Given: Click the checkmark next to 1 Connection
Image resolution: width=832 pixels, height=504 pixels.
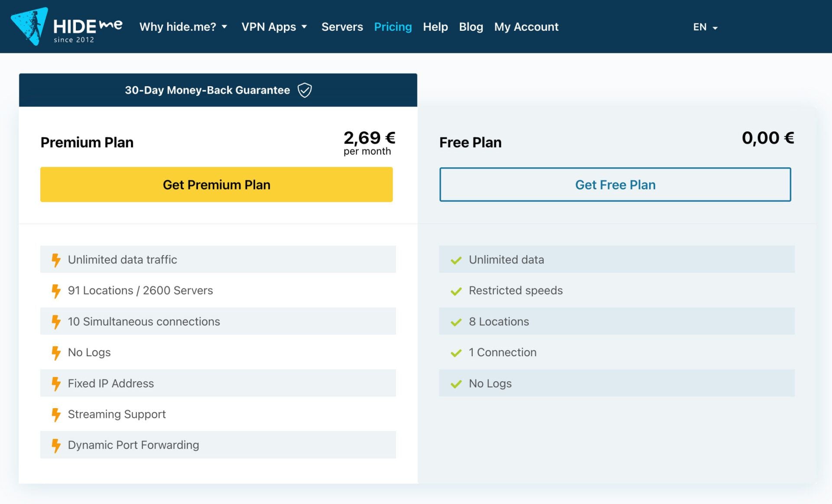Looking at the screenshot, I should click(455, 353).
